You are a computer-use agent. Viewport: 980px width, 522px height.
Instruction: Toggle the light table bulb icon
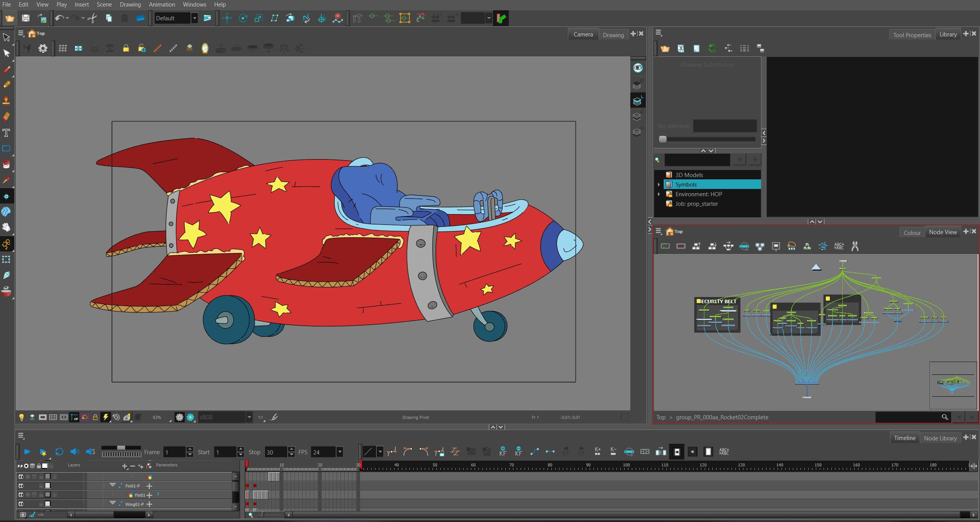[x=21, y=417]
